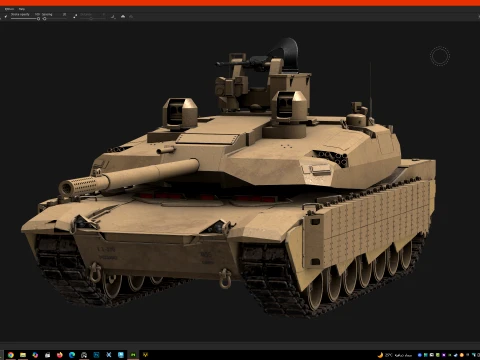480x360 pixels.
Task: Switch to the active green-icon taskbar app
Action: (x=133, y=355)
